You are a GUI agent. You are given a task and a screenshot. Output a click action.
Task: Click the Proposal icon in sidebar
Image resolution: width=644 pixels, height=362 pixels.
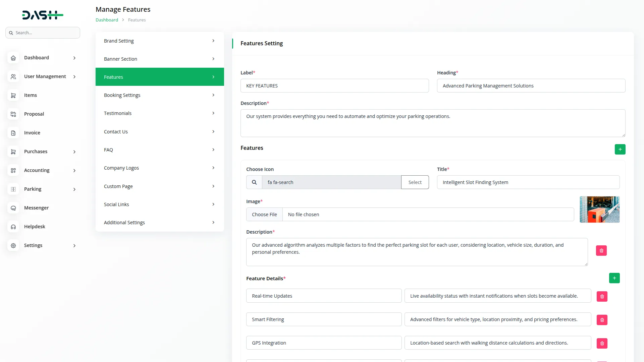(13, 114)
